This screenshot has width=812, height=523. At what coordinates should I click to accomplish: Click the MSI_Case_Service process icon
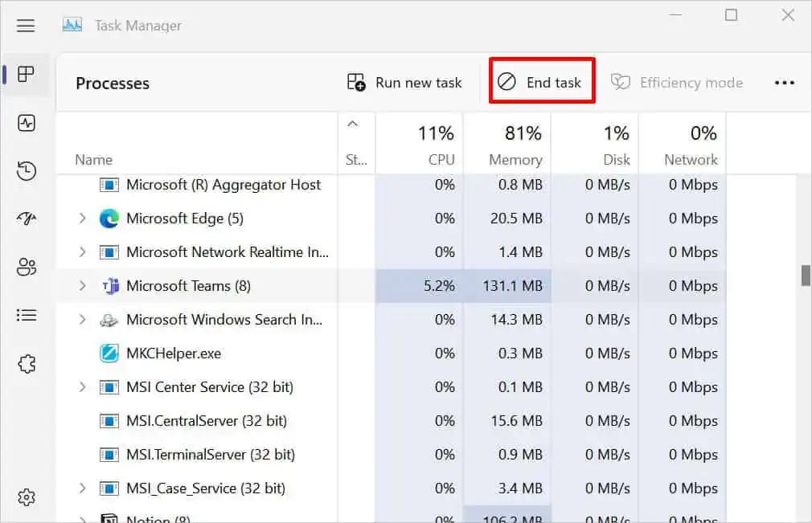click(109, 488)
